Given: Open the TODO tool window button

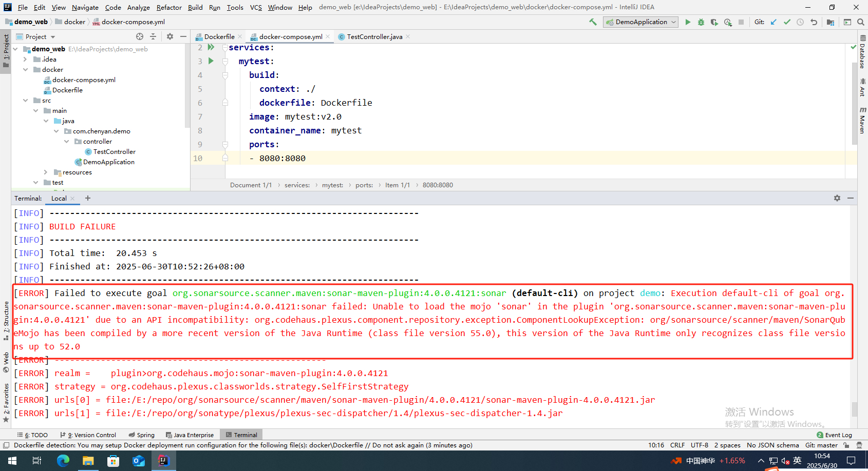Looking at the screenshot, I should pyautogui.click(x=32, y=435).
